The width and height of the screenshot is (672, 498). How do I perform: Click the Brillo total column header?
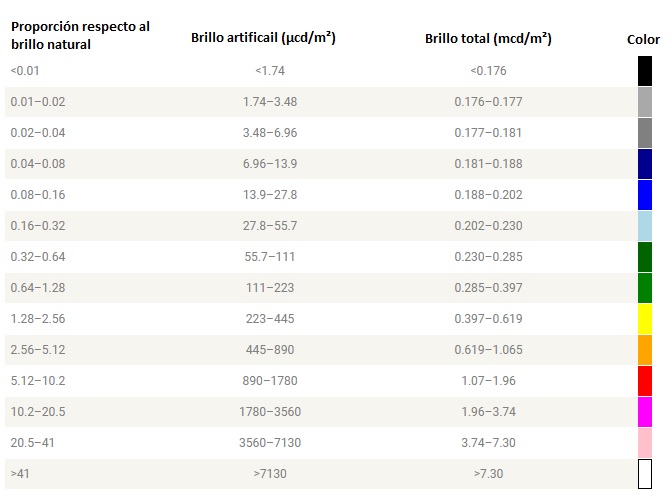[488, 39]
